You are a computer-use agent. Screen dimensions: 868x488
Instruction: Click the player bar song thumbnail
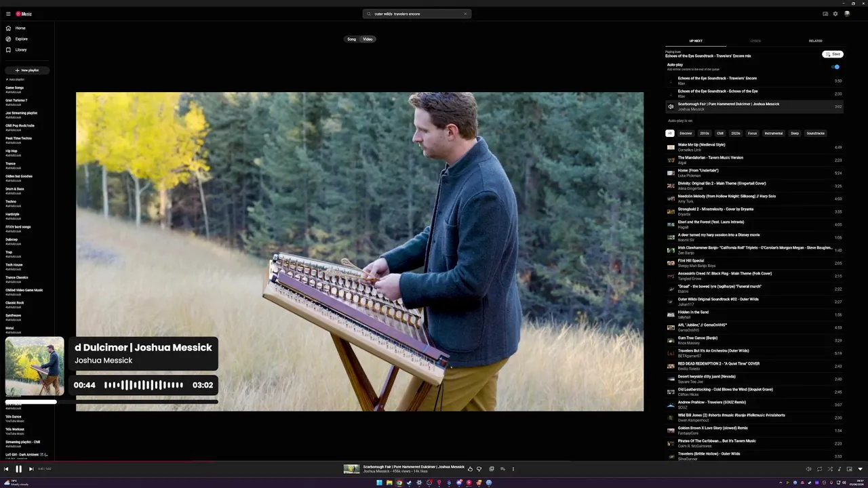click(351, 469)
